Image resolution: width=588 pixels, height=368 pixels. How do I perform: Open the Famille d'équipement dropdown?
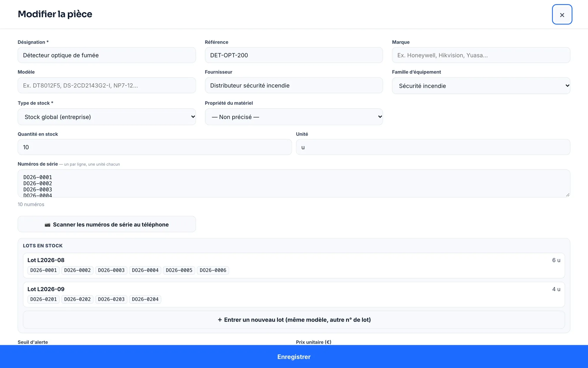pos(481,86)
